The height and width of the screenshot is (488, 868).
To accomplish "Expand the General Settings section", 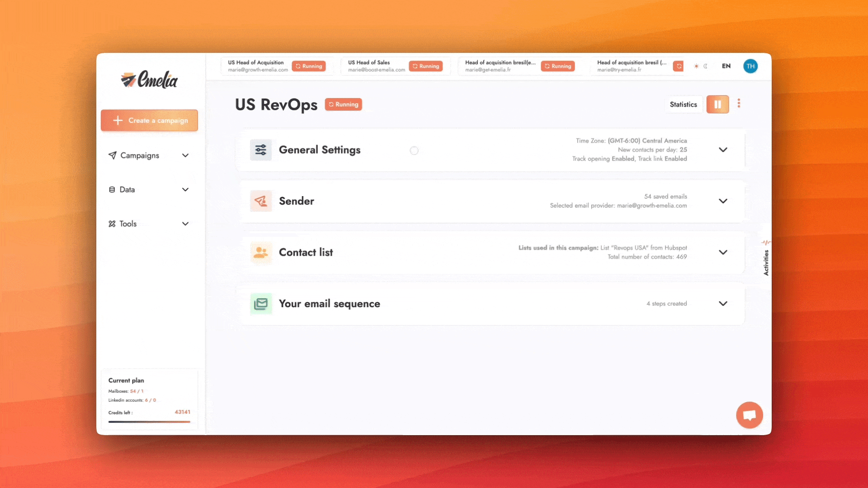I will pos(723,150).
